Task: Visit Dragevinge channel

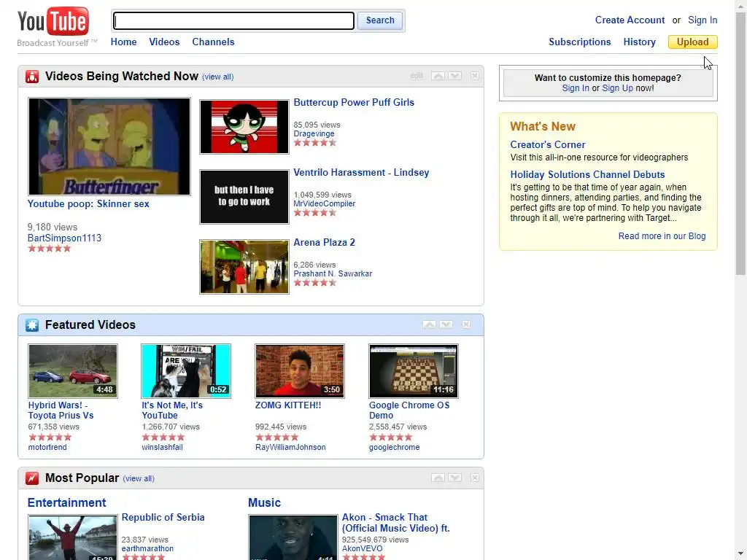Action: [x=314, y=134]
